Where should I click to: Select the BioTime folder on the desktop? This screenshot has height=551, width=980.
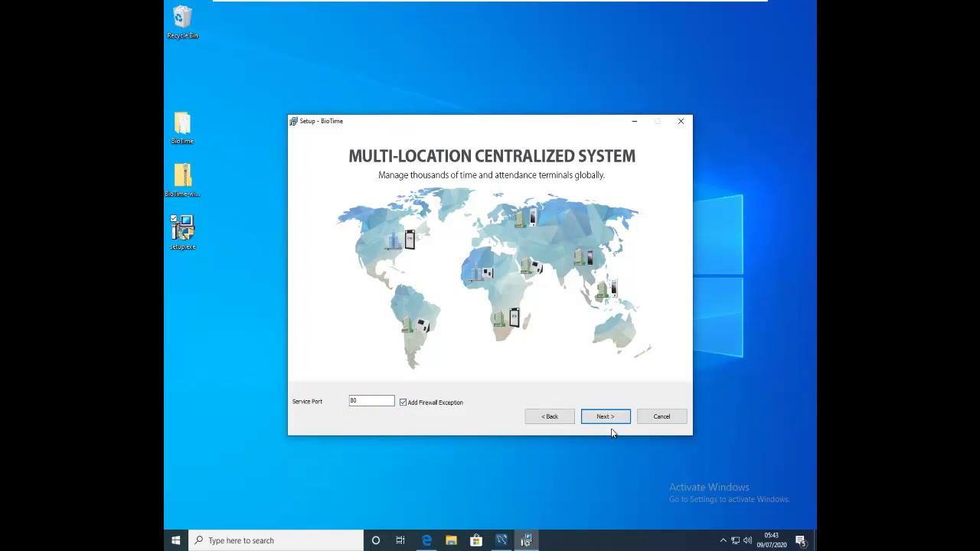pyautogui.click(x=182, y=128)
